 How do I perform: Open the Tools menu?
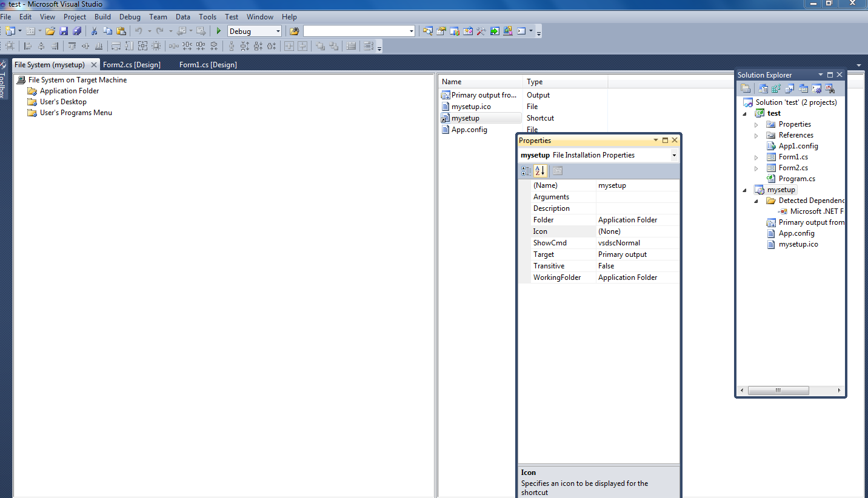pos(207,17)
